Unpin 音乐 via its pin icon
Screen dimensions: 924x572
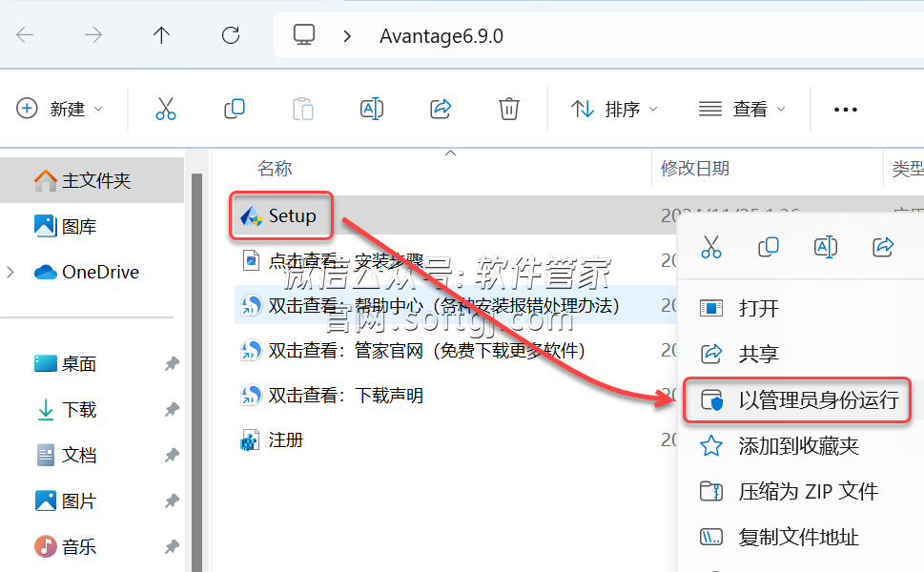[172, 546]
